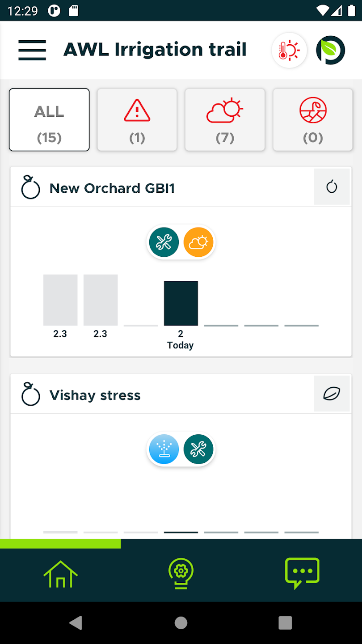Open the green leaf profile logo
The height and width of the screenshot is (644, 362).
coord(331,51)
